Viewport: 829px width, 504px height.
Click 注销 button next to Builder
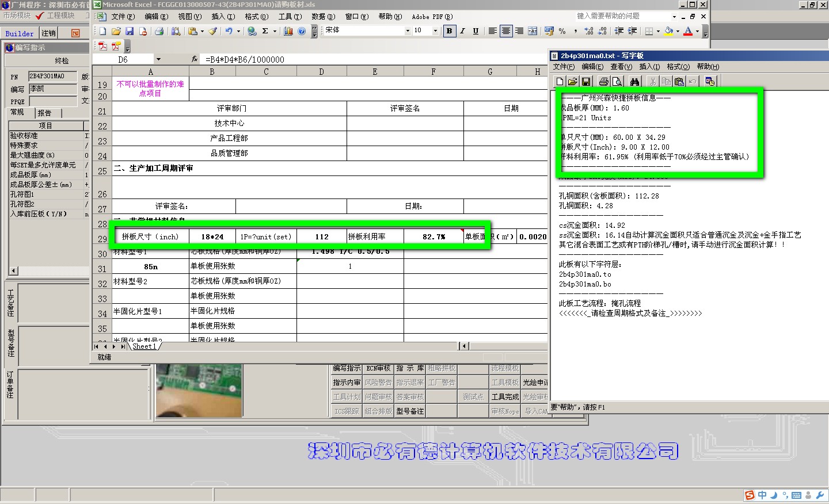click(49, 33)
